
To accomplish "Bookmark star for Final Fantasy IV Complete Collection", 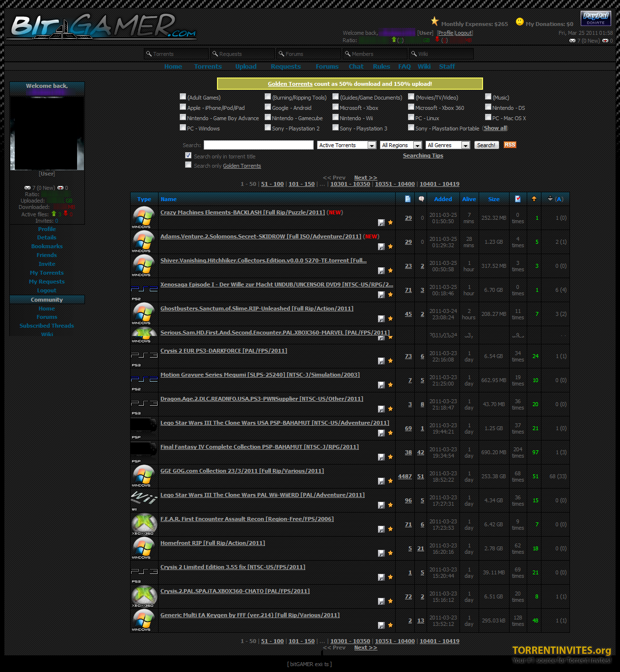I will tap(390, 457).
